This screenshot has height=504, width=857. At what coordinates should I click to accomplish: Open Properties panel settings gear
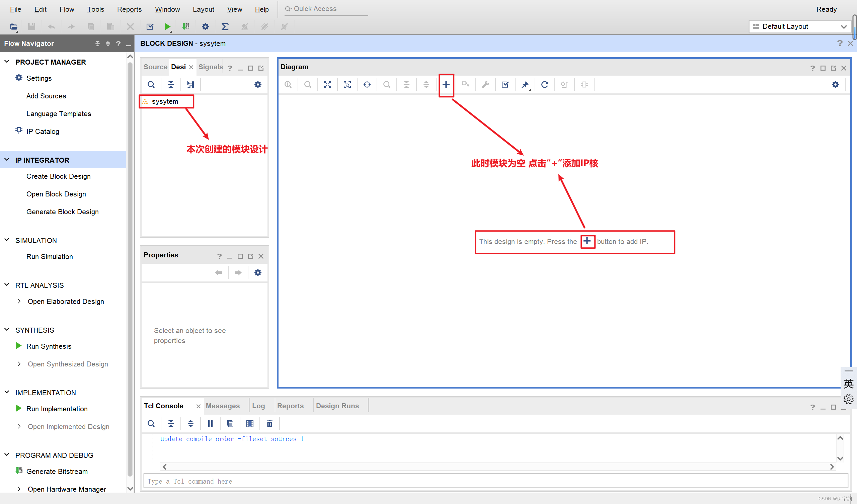pos(258,273)
